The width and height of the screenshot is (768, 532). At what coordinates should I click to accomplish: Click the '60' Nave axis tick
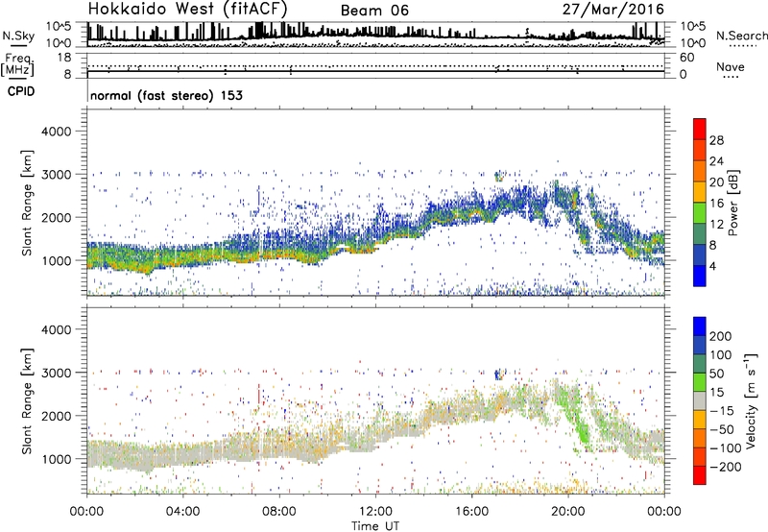[x=686, y=58]
